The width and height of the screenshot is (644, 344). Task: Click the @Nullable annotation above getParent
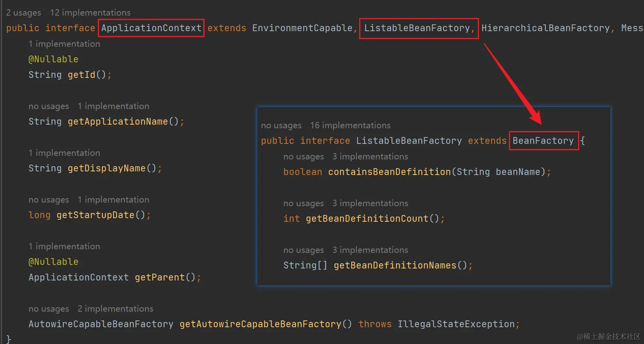[54, 262]
